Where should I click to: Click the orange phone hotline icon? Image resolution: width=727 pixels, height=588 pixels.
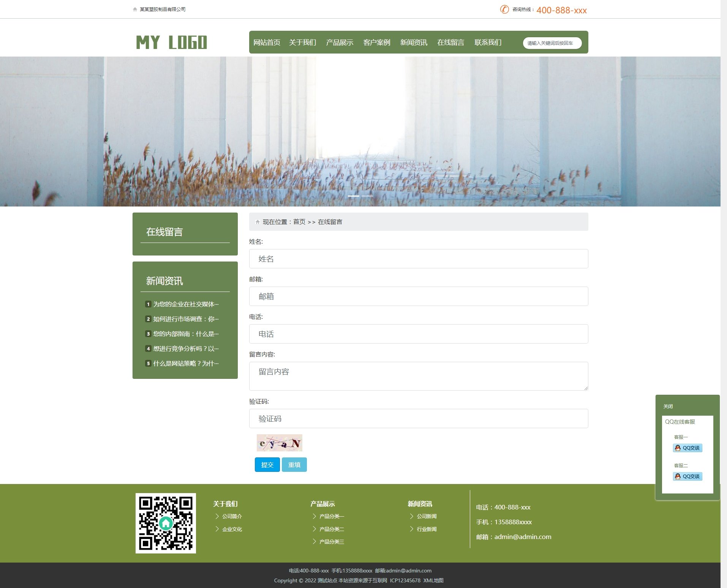point(504,9)
